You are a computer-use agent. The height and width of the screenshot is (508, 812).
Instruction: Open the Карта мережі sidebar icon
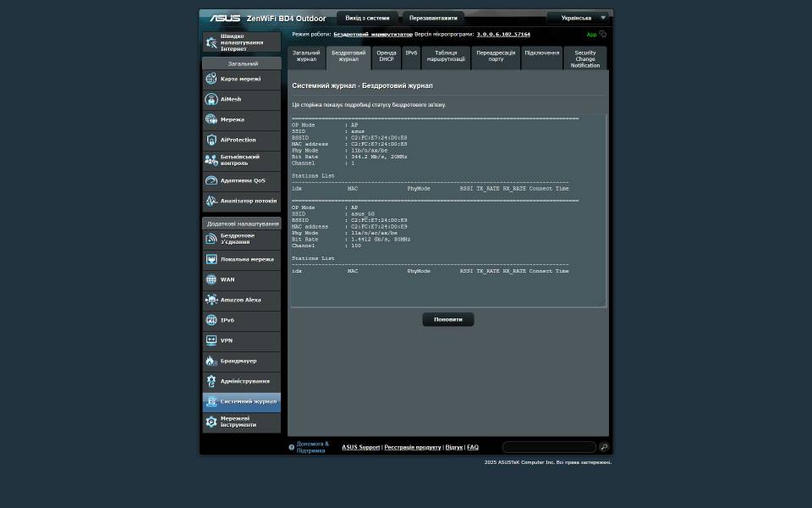pyautogui.click(x=240, y=79)
